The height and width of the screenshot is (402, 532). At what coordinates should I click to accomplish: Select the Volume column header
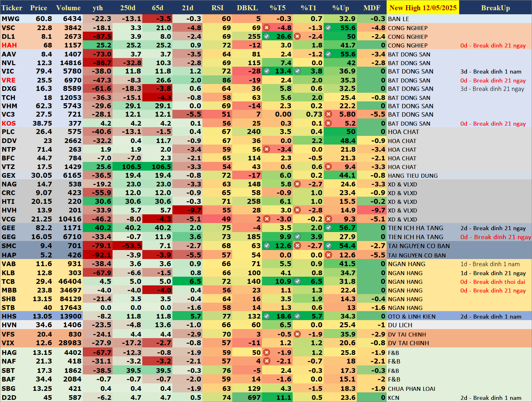coord(68,8)
